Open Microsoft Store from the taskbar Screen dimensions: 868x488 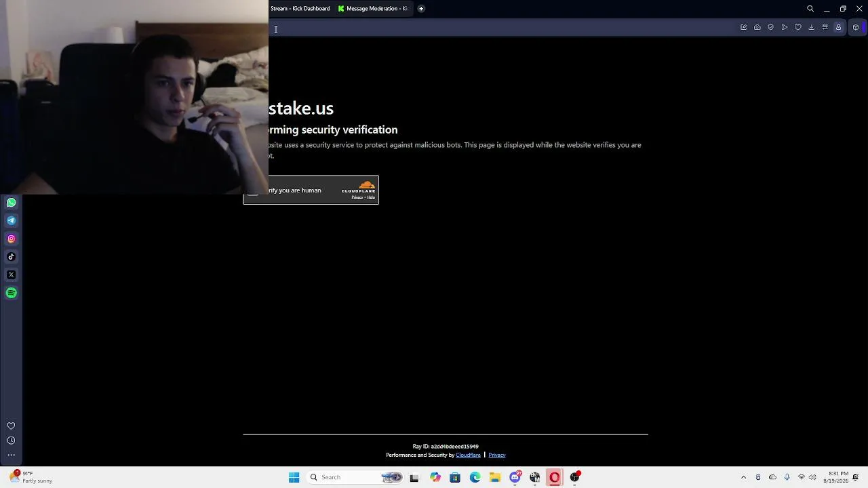(x=455, y=477)
